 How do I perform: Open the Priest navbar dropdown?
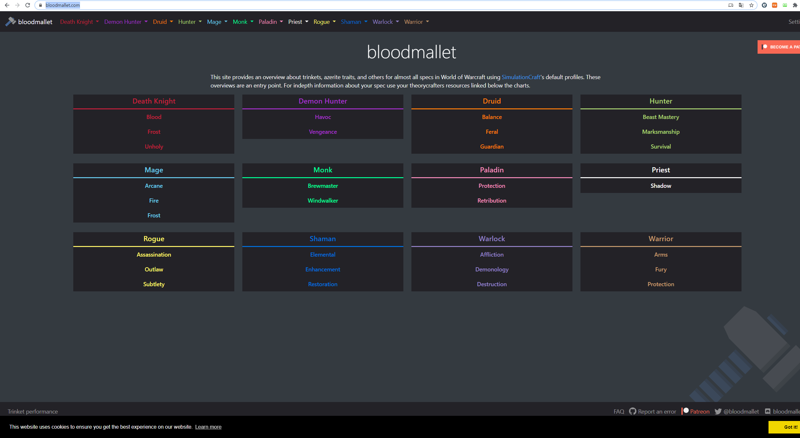298,22
